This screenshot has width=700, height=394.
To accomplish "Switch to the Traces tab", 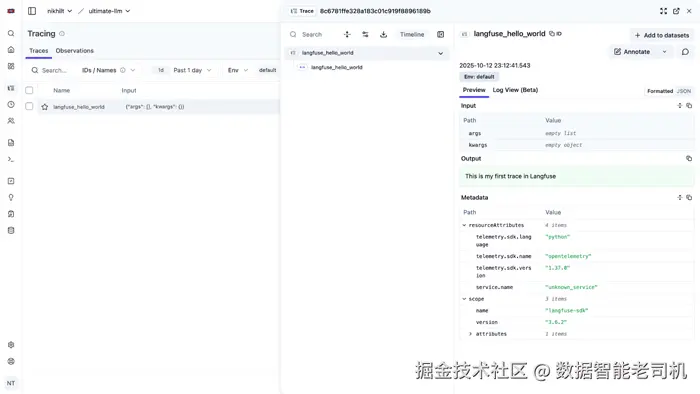I will pyautogui.click(x=39, y=51).
